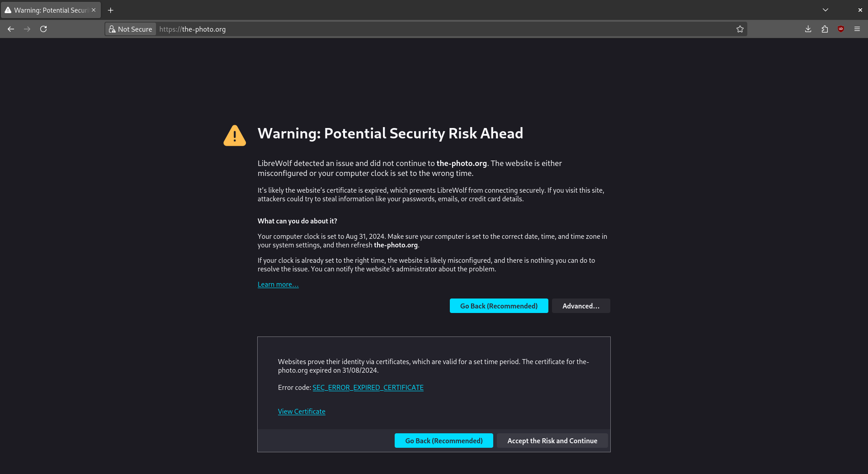Click the SEC_ERROR_EXPIRED_CERTIFICATE error code link
Screen dimensions: 868x474
point(368,388)
